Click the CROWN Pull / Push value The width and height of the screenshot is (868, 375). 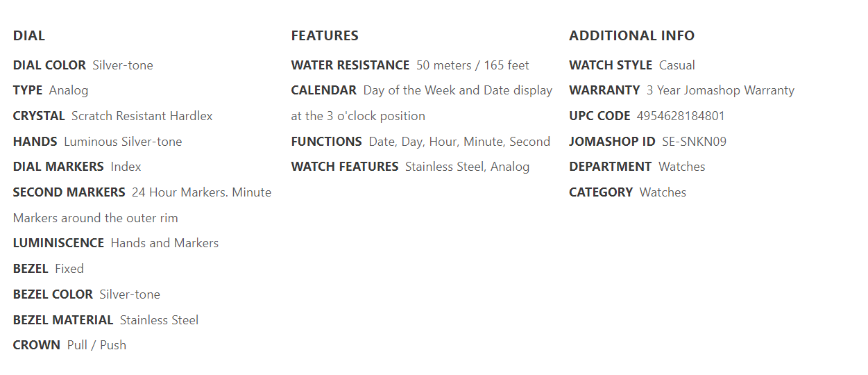(x=96, y=345)
